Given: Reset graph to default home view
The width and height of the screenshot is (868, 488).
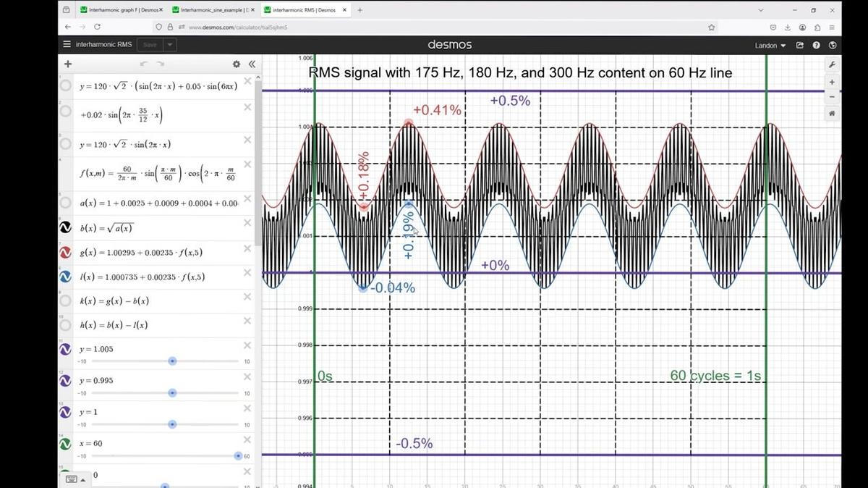Looking at the screenshot, I should pyautogui.click(x=832, y=114).
